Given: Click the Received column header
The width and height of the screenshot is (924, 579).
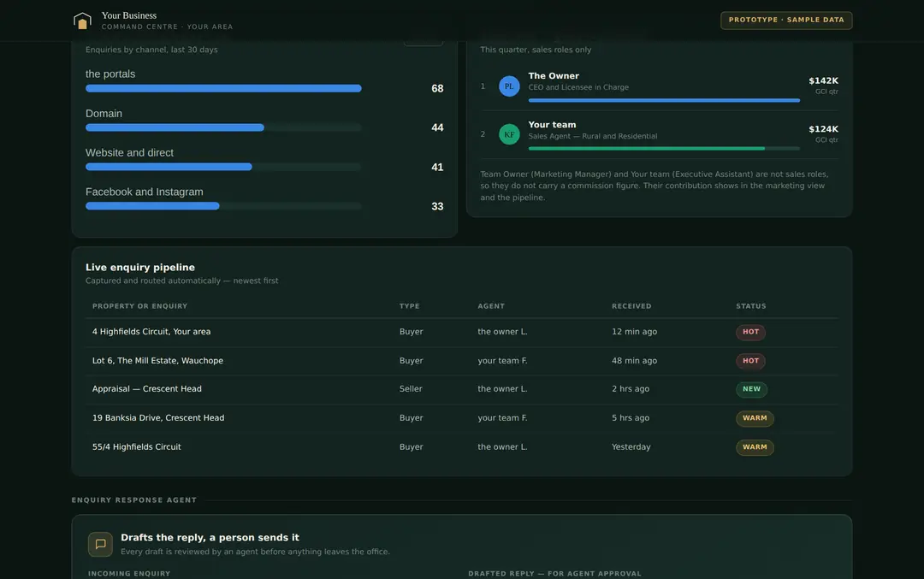Looking at the screenshot, I should click(631, 306).
